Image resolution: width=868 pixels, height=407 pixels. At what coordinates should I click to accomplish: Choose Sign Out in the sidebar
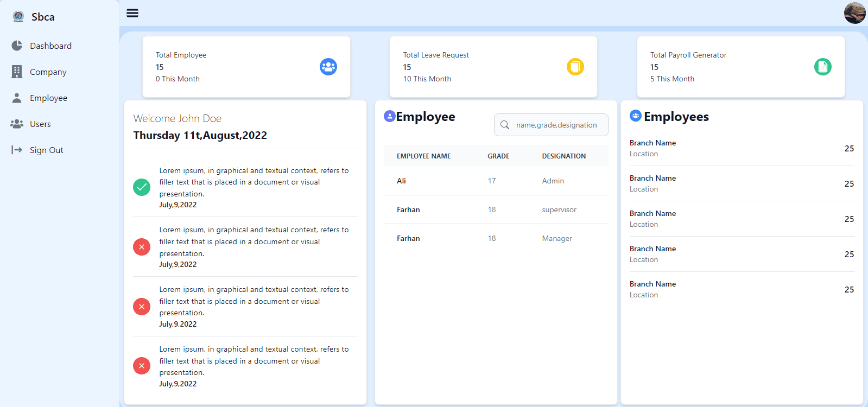(x=47, y=150)
